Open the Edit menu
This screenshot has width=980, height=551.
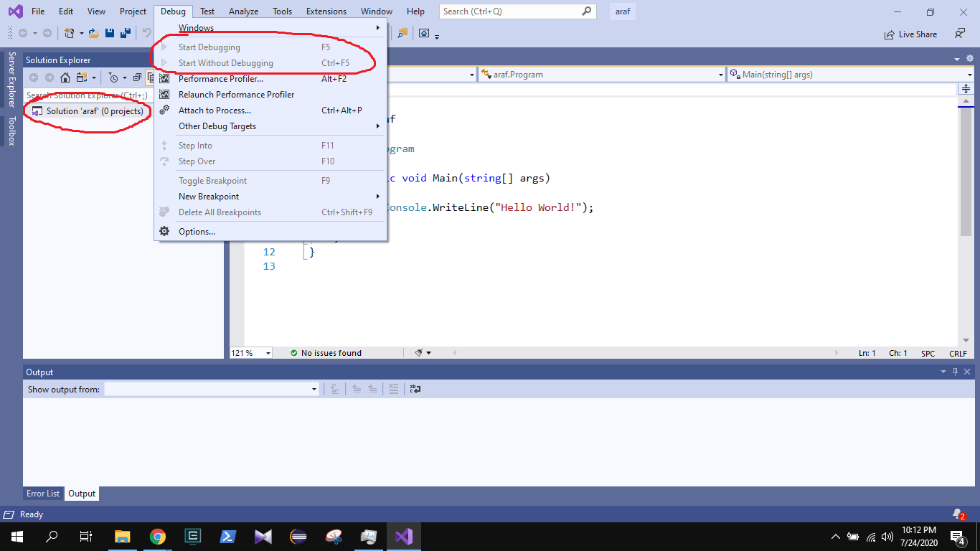click(x=66, y=11)
